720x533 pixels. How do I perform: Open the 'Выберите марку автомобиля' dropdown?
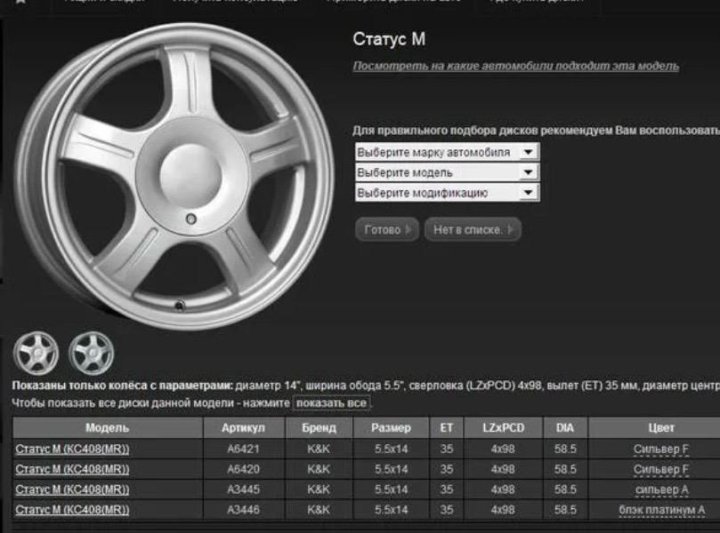pos(447,152)
